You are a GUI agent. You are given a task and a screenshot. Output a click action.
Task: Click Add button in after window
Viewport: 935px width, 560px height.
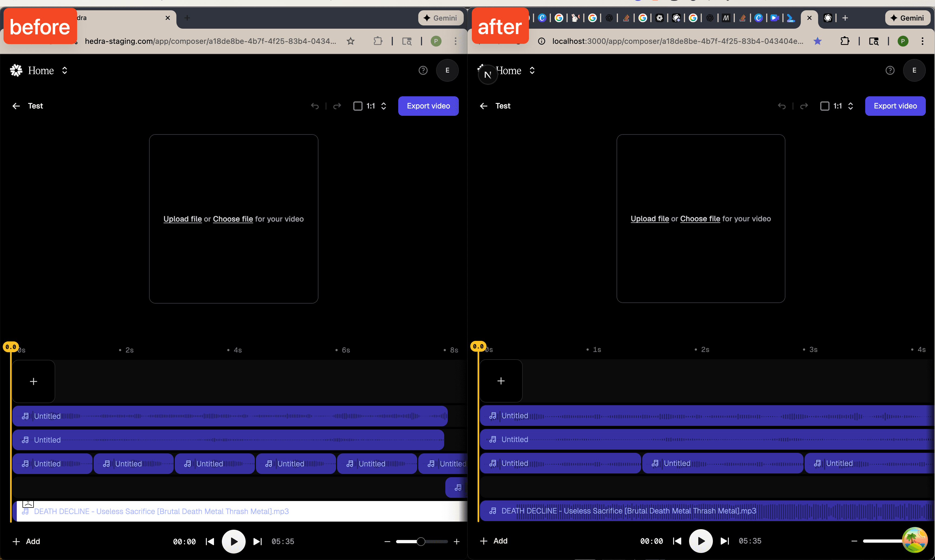[493, 541]
